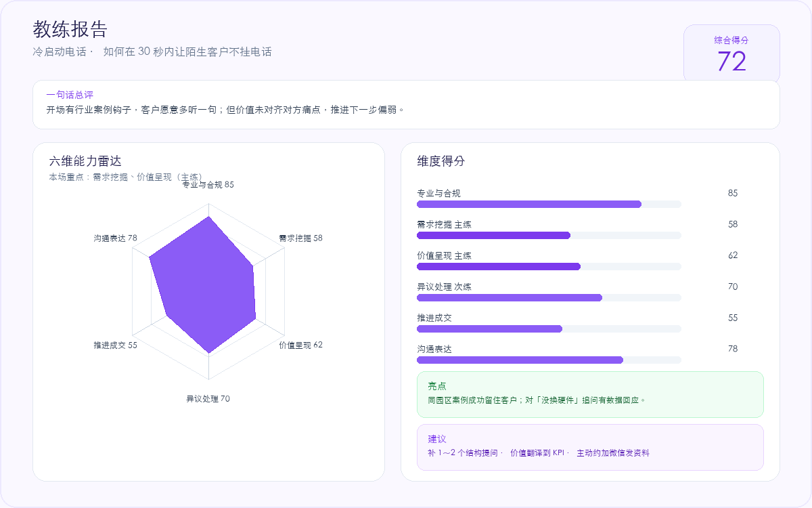This screenshot has width=812, height=508.
Task: Click score value 70 in 维度得分
Action: coord(733,287)
